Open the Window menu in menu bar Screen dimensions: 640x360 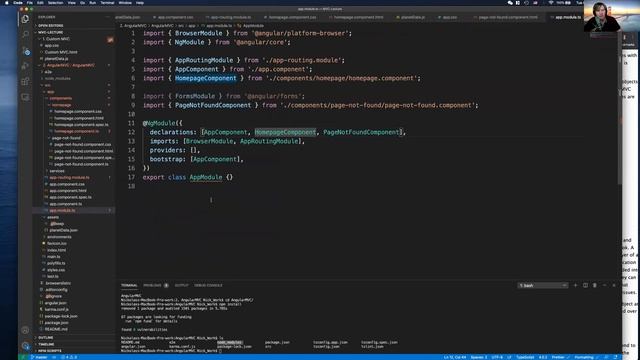pos(125,2)
